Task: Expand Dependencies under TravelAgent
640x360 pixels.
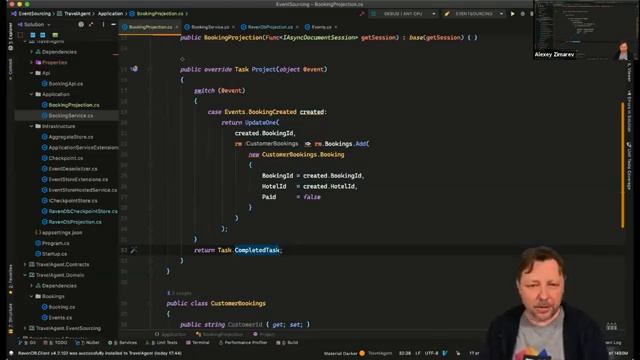Action: click(x=31, y=52)
